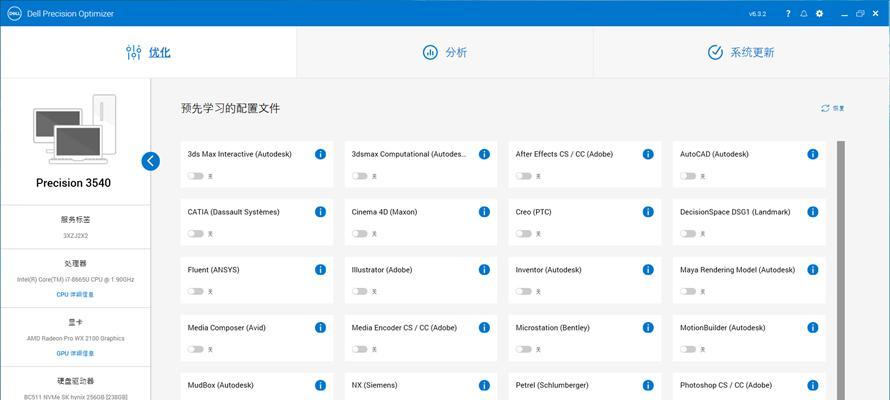Open notifications bell icon
The image size is (890, 400).
tap(804, 14)
